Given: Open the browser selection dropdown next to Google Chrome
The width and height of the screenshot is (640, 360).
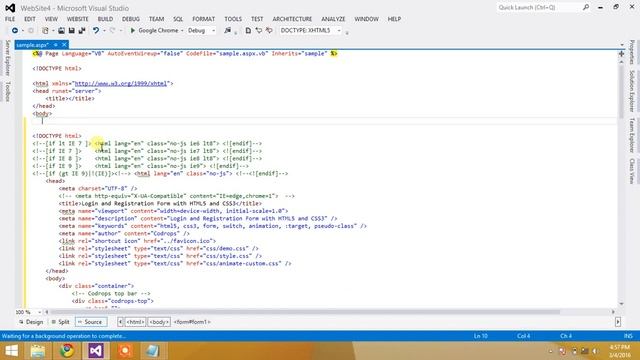Looking at the screenshot, I should point(182,31).
